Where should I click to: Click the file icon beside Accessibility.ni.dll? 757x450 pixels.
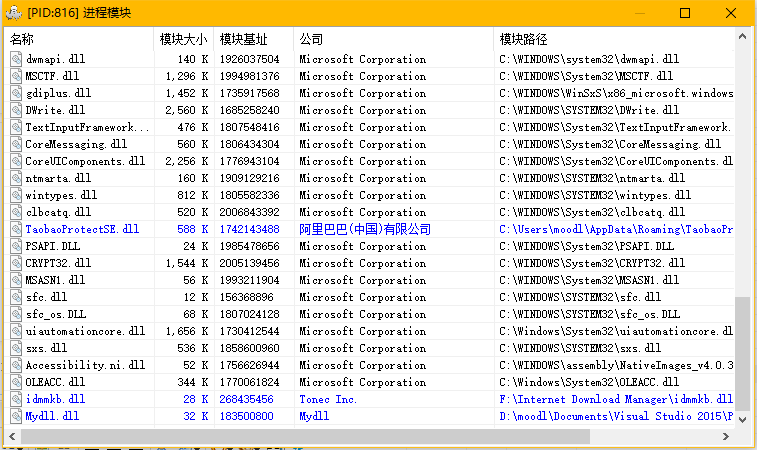(16, 365)
